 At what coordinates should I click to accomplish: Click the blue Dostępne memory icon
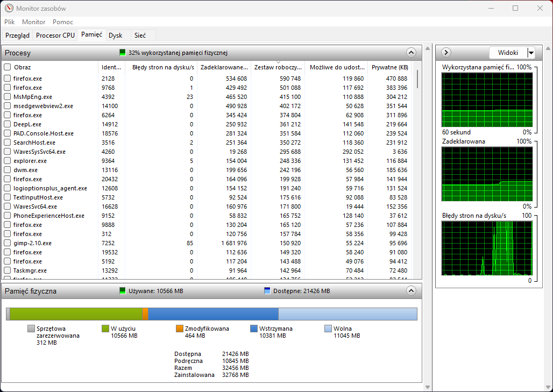pos(267,291)
